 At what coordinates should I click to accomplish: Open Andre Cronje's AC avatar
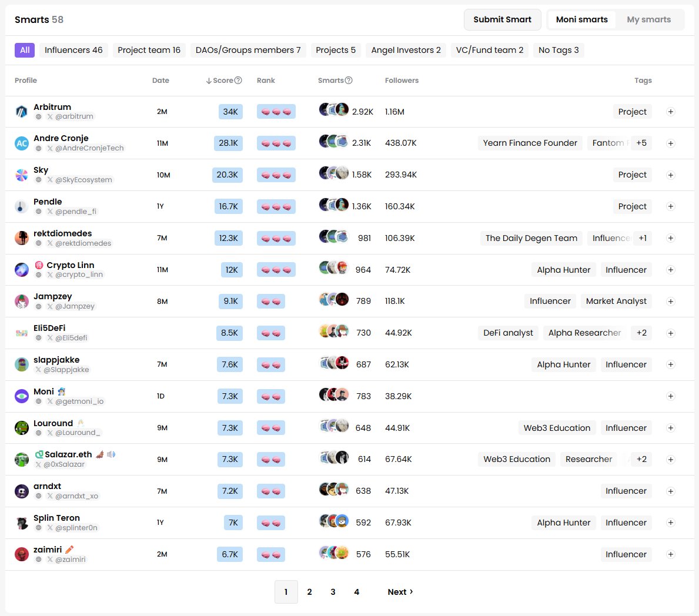(x=21, y=143)
